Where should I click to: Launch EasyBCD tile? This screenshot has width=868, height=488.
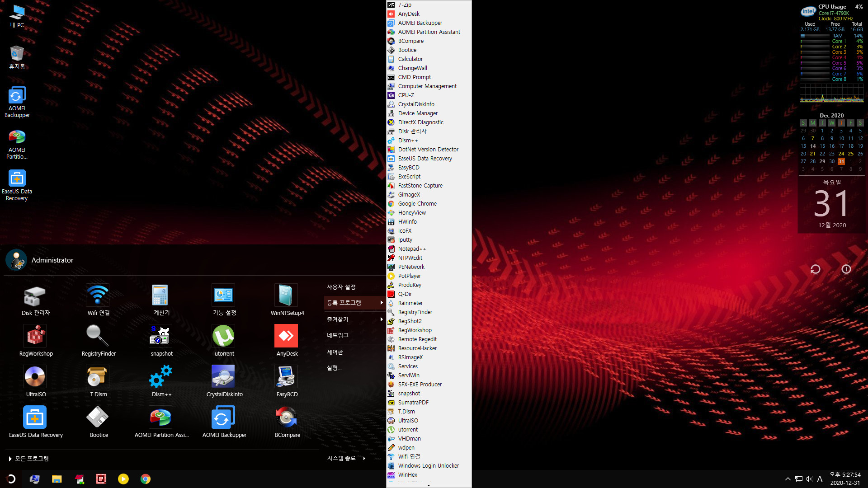[287, 382]
